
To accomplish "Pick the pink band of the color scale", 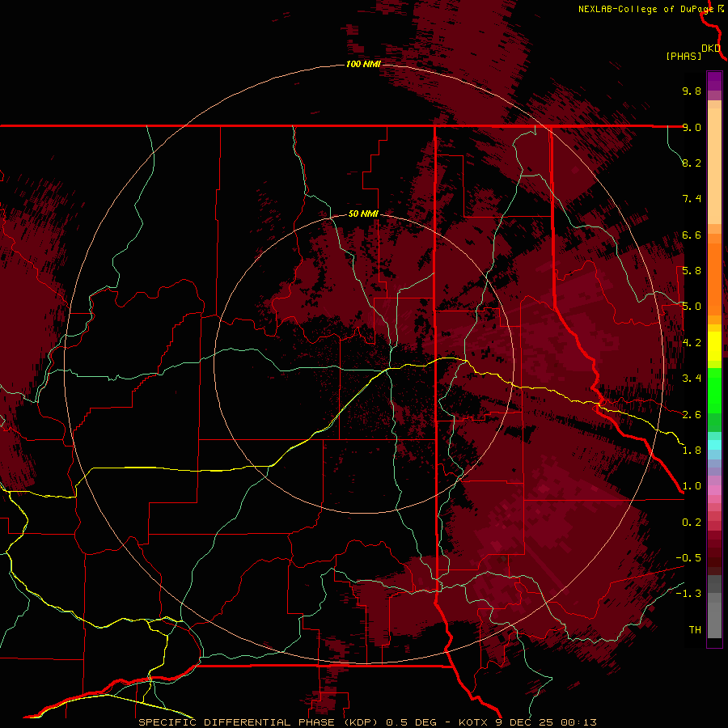I will coord(714,490).
